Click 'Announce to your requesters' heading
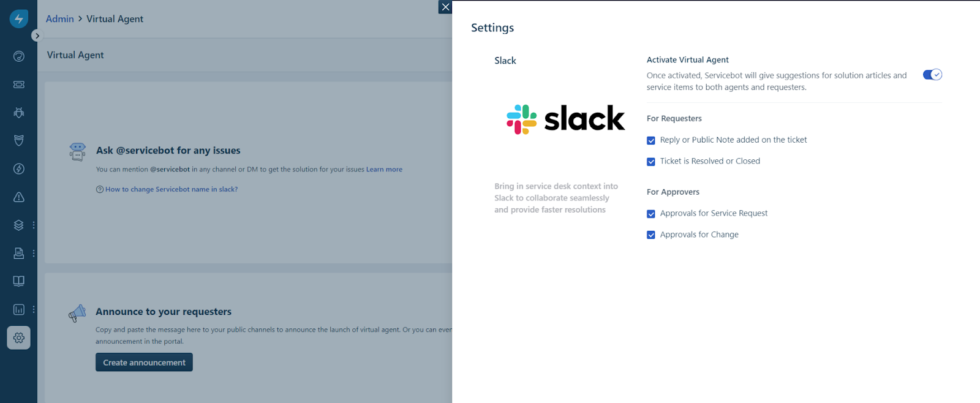980x403 pixels. [164, 312]
